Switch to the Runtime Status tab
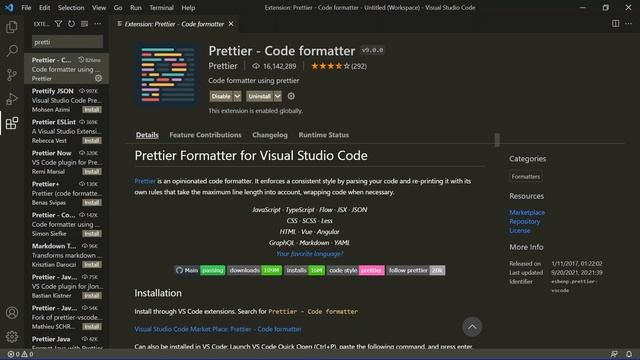 (x=324, y=135)
